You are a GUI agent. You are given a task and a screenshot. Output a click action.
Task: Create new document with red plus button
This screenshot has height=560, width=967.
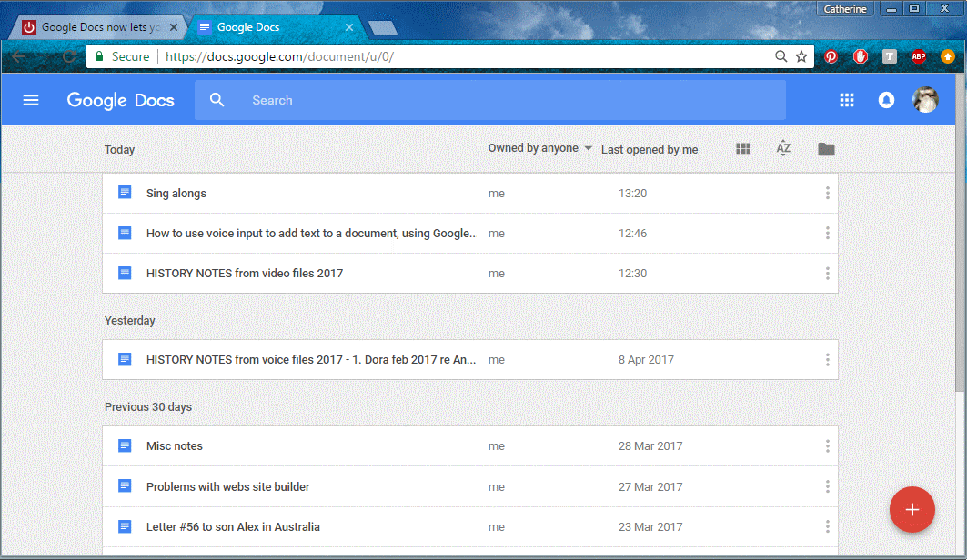click(x=912, y=510)
